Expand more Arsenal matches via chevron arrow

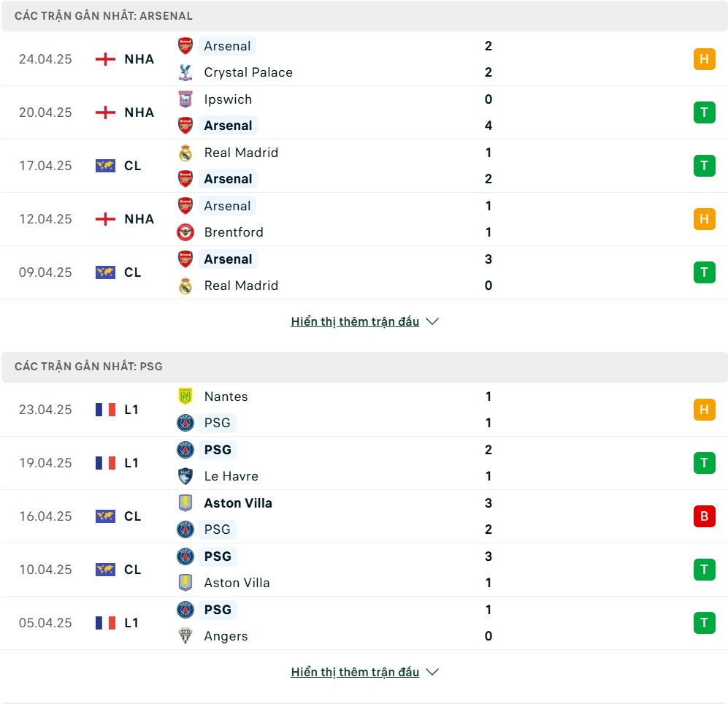pyautogui.click(x=432, y=321)
